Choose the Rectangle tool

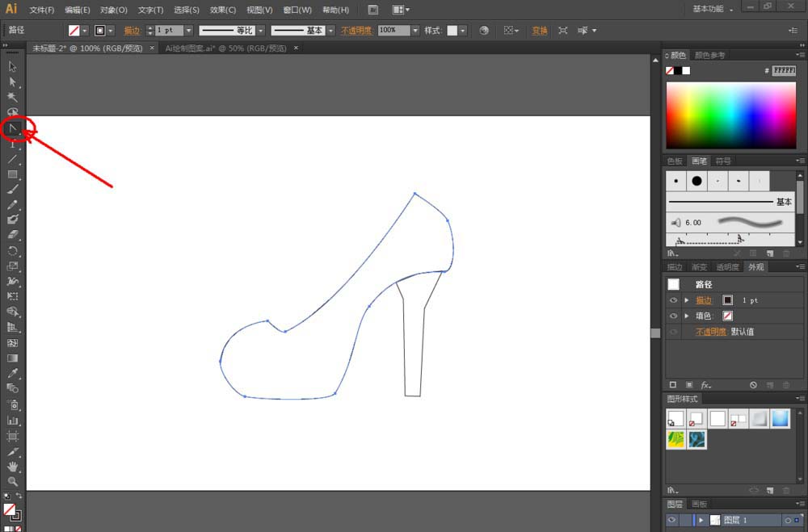tap(13, 174)
